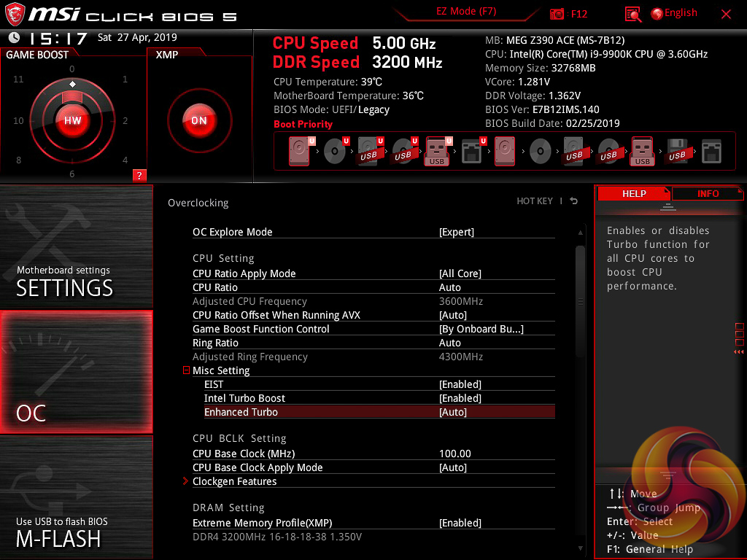Switch to the HELP tab
The height and width of the screenshot is (560, 747).
634,194
